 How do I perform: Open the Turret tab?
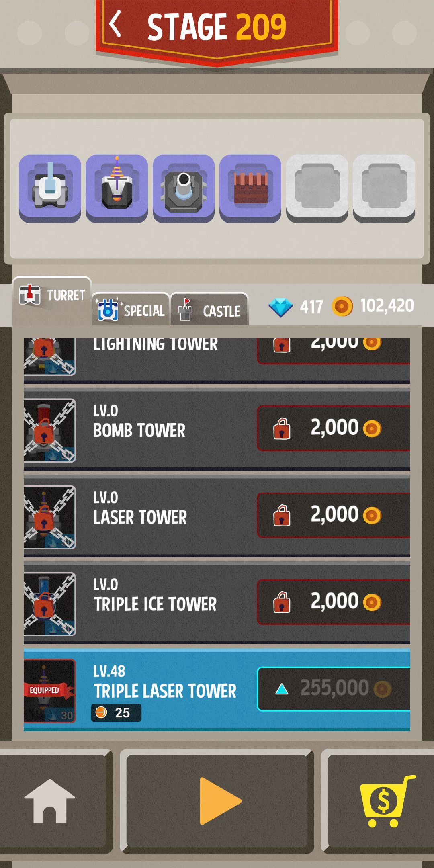pyautogui.click(x=52, y=297)
